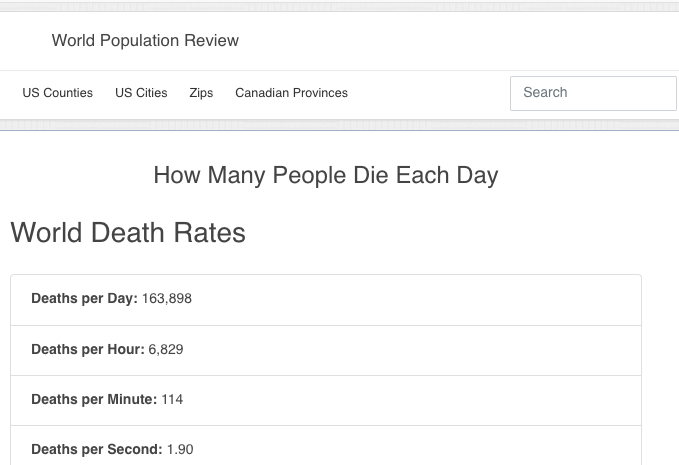679x465 pixels.
Task: Click the 'Deaths per Hour: 6,829' row
Action: click(326, 350)
